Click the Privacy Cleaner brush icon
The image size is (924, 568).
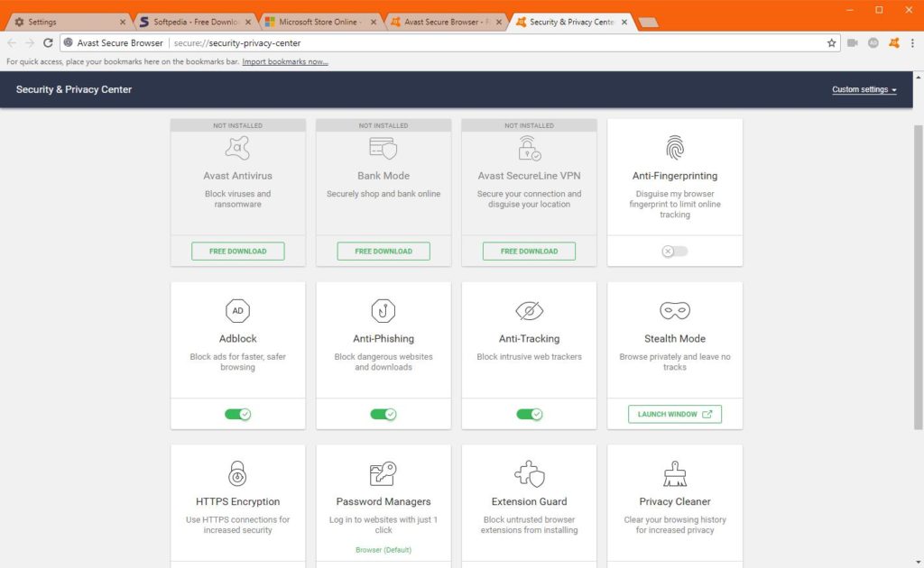pos(675,474)
